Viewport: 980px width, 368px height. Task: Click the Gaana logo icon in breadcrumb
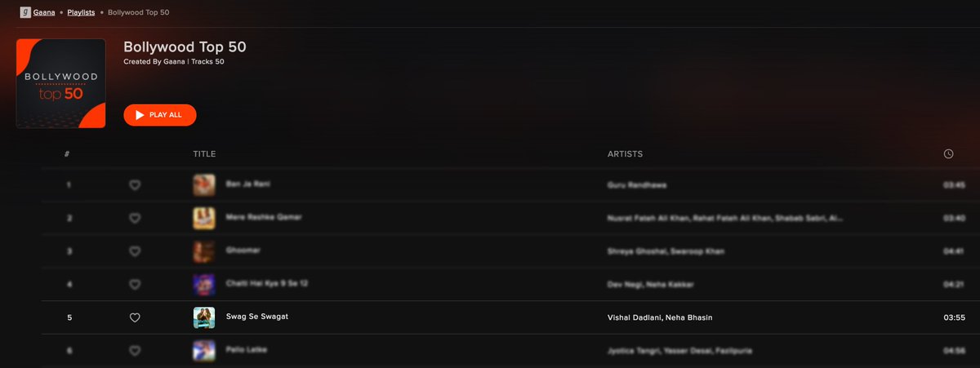[x=25, y=13]
